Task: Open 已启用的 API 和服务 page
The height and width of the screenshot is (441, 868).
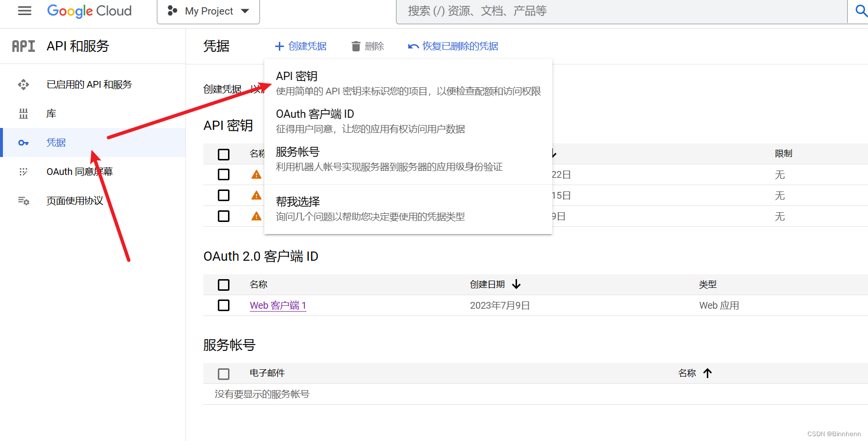Action: [x=89, y=85]
